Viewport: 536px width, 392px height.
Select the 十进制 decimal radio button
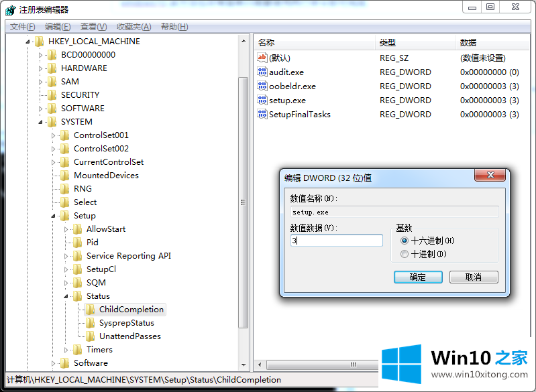[x=404, y=254]
